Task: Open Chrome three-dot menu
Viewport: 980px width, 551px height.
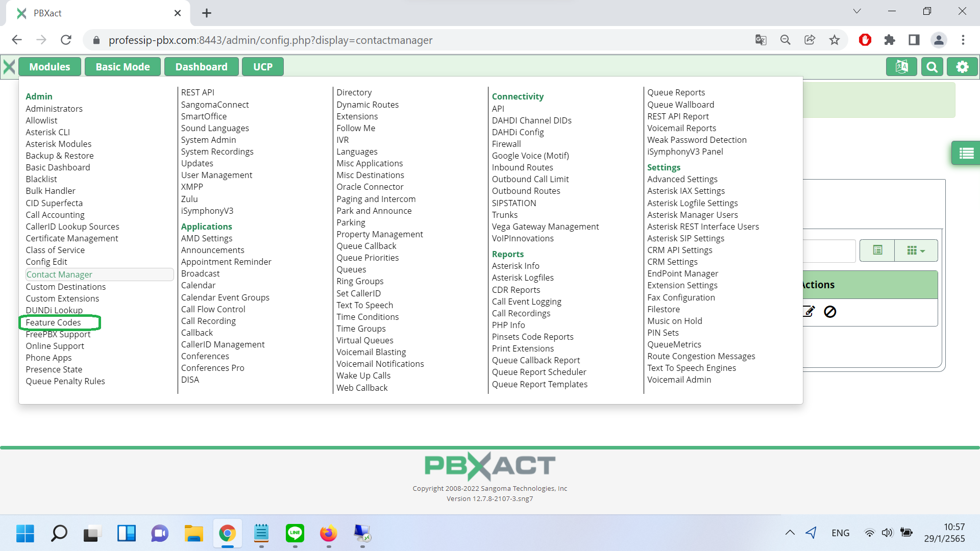Action: pyautogui.click(x=963, y=40)
